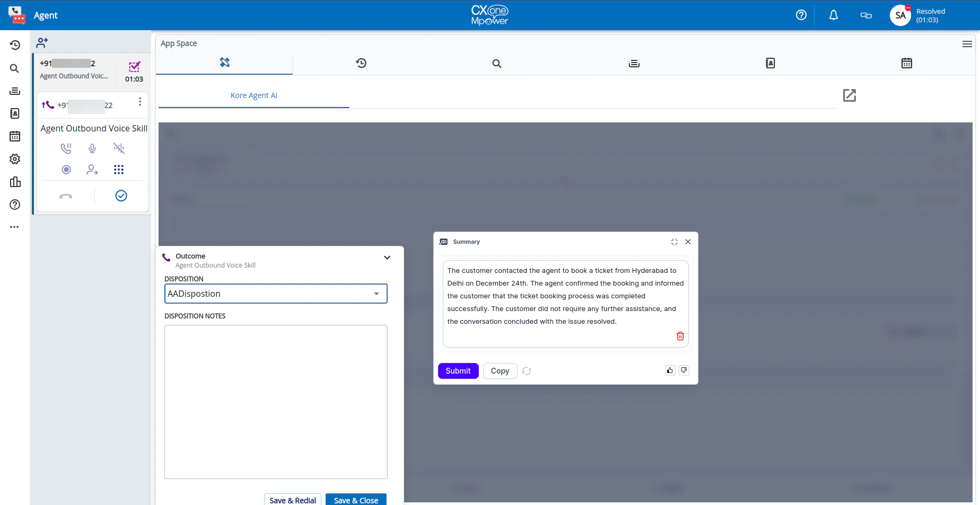Open the queue icon in left sidebar
Image resolution: width=980 pixels, height=505 pixels.
click(x=15, y=91)
